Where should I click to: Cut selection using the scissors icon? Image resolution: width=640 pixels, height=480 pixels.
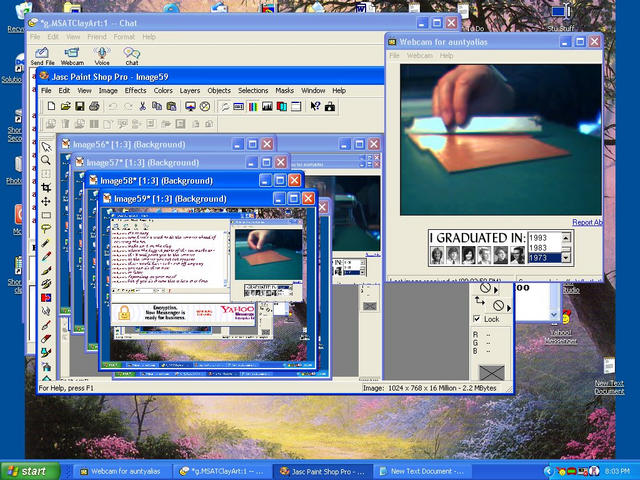(x=142, y=107)
